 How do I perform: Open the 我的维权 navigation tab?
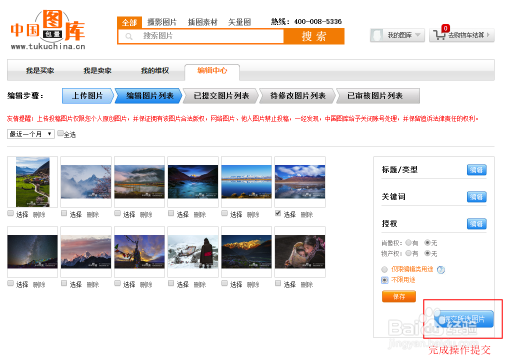tap(155, 71)
